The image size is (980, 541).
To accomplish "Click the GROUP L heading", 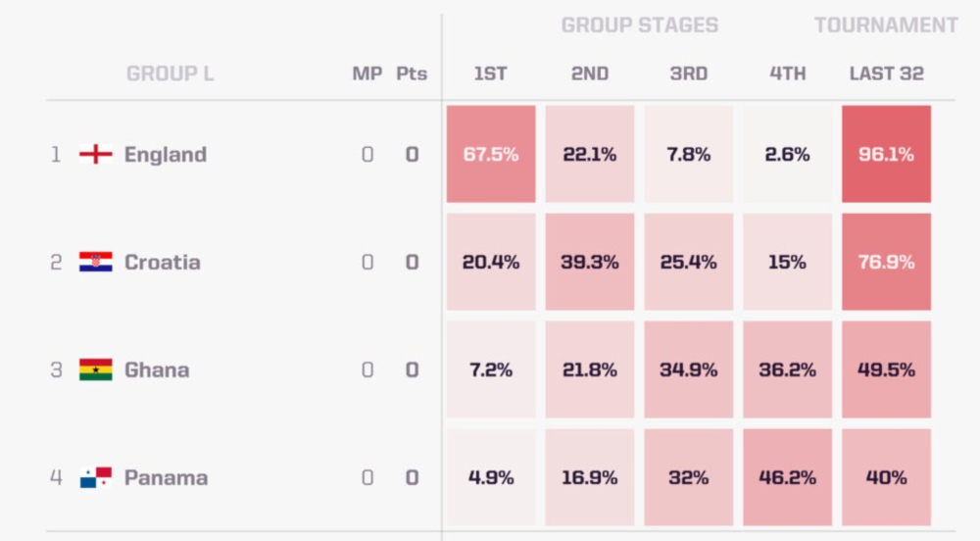I will [170, 74].
